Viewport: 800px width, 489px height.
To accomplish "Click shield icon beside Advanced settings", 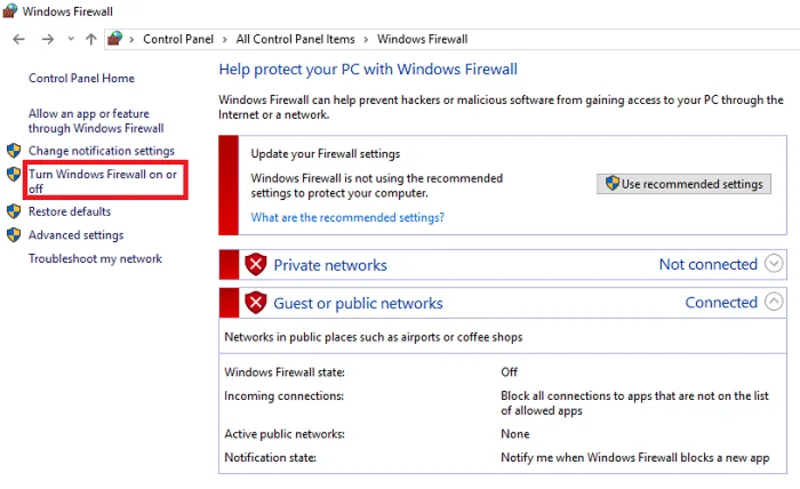I will [x=14, y=235].
